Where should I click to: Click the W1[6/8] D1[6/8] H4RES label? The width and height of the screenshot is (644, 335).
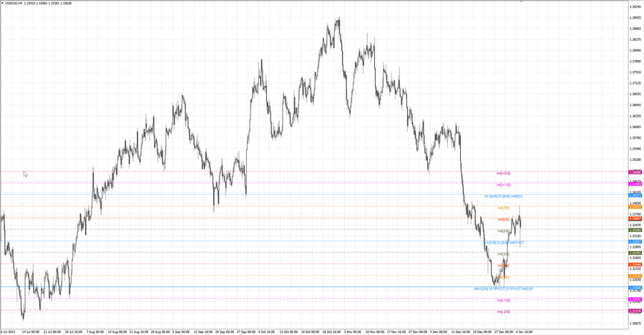[x=504, y=196]
